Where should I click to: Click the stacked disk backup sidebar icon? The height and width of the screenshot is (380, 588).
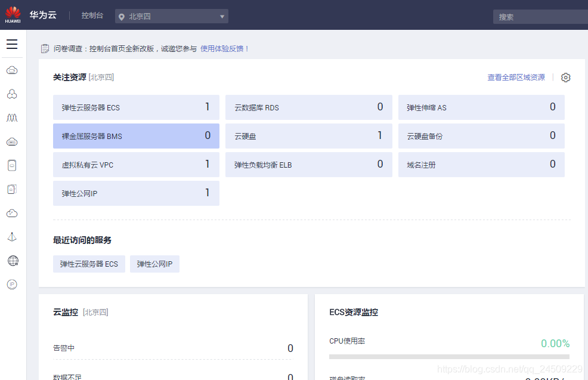coord(12,189)
